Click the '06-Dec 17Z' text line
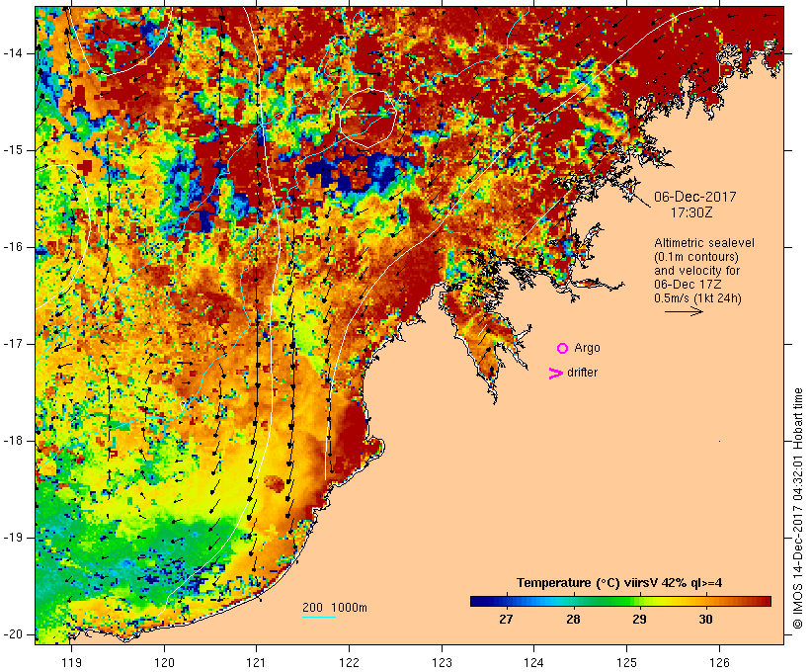The height and width of the screenshot is (672, 810). click(x=688, y=285)
